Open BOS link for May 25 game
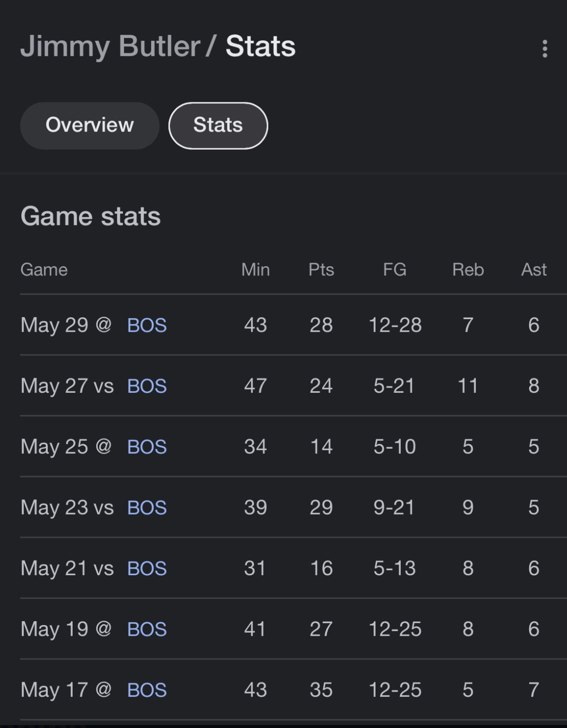The image size is (567, 728). pos(147,447)
